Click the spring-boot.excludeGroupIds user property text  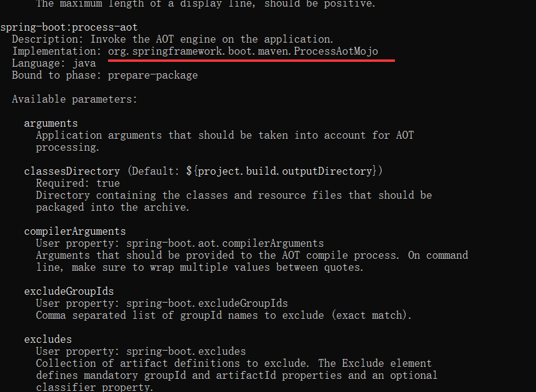207,304
